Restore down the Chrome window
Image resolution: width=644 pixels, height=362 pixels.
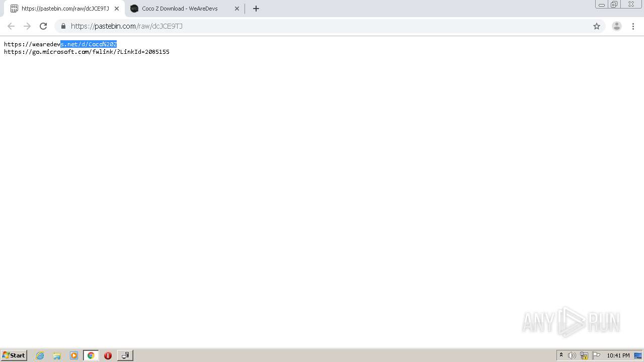coord(614,5)
